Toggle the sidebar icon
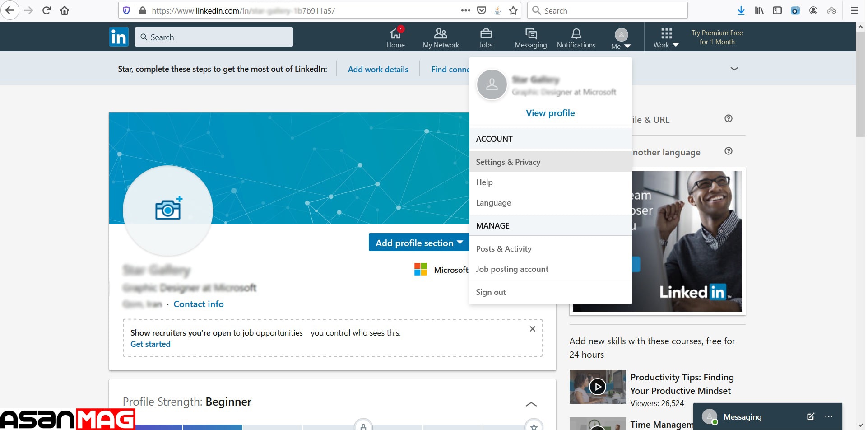The width and height of the screenshot is (868, 430). tap(777, 10)
